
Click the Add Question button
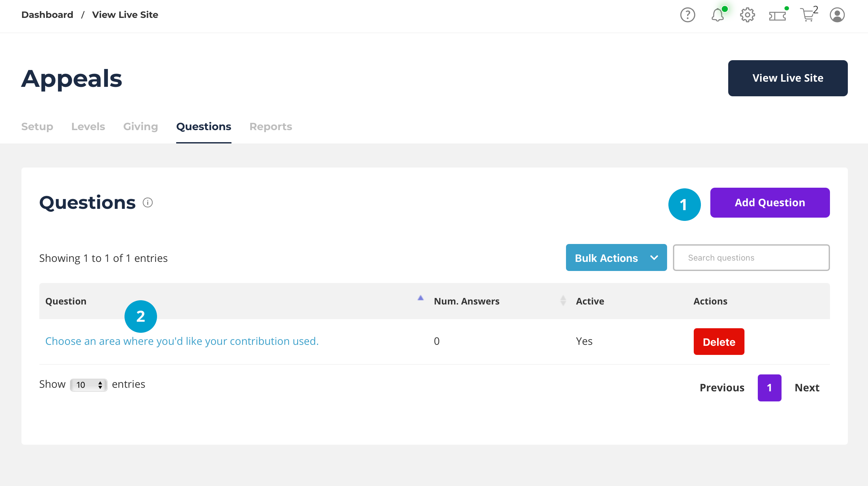click(769, 202)
